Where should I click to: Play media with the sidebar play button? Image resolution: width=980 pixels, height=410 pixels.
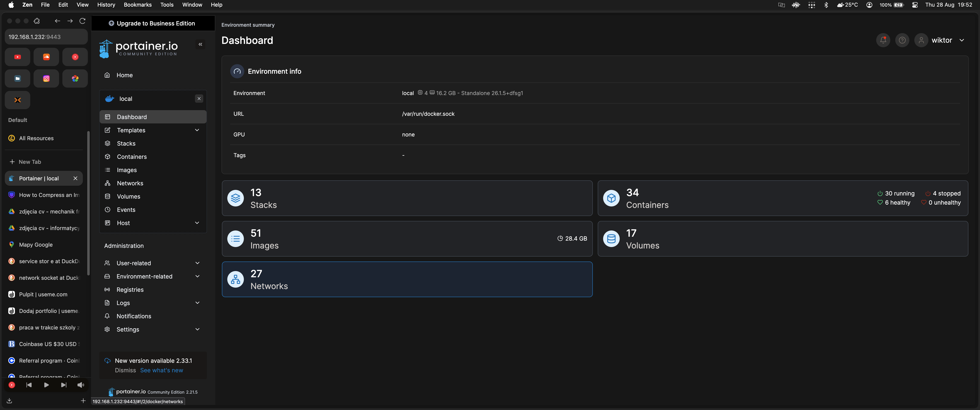(46, 385)
